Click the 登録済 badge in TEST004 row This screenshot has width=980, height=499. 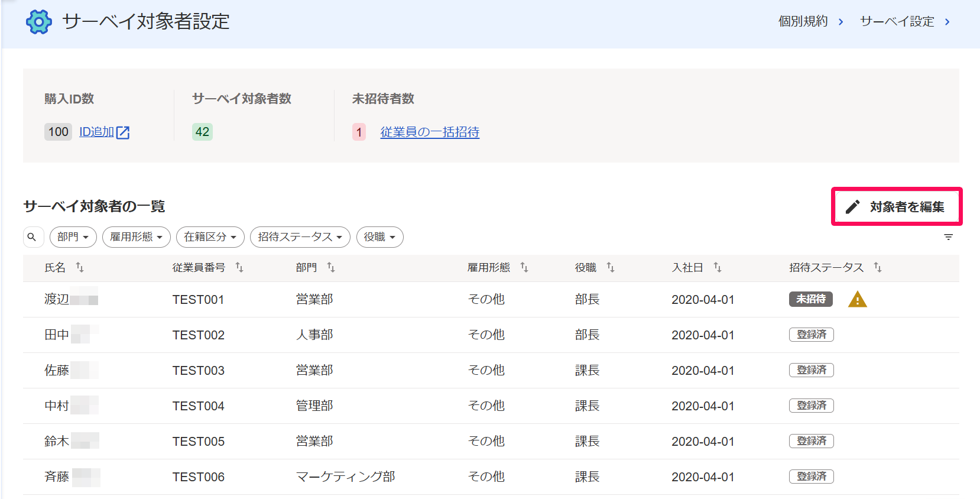[812, 406]
